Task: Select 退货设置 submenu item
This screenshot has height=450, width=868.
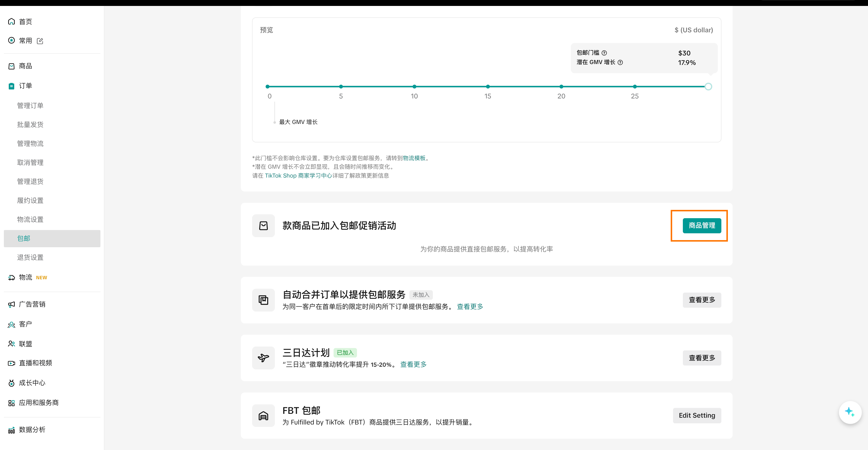Action: (x=30, y=257)
